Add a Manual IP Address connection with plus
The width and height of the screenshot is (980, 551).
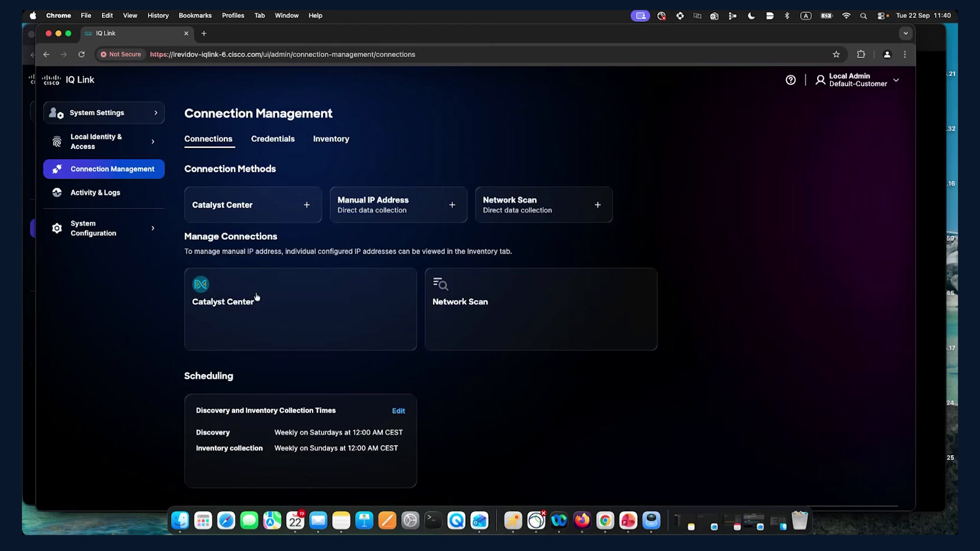tap(452, 205)
